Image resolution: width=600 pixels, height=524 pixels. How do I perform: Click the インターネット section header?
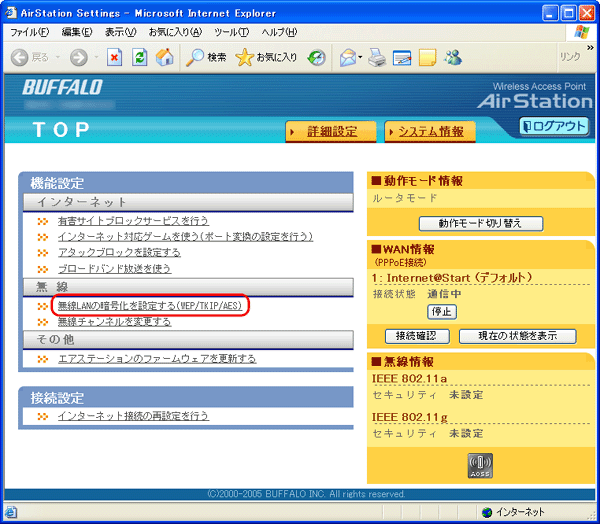[x=188, y=202]
